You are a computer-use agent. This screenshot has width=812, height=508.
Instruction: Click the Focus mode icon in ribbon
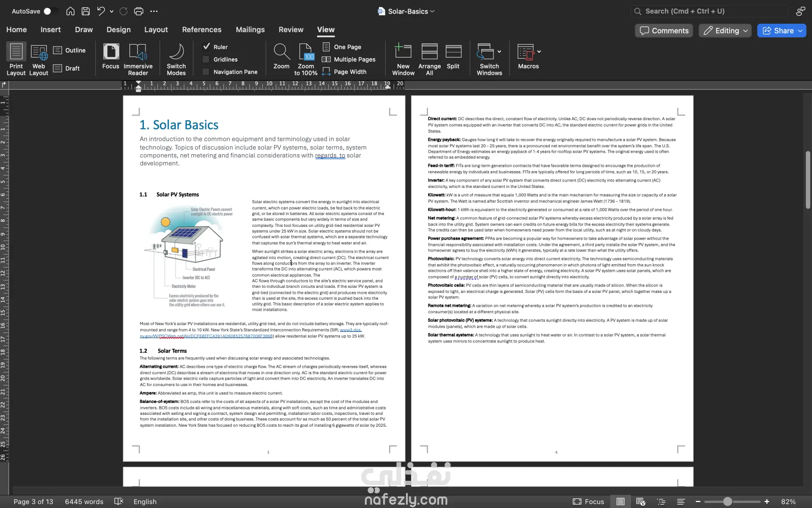click(x=111, y=52)
